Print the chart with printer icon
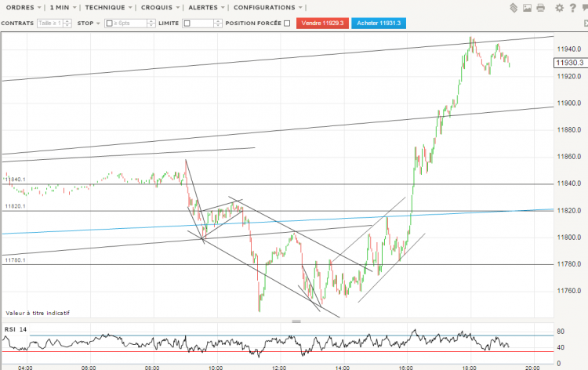 click(x=540, y=8)
